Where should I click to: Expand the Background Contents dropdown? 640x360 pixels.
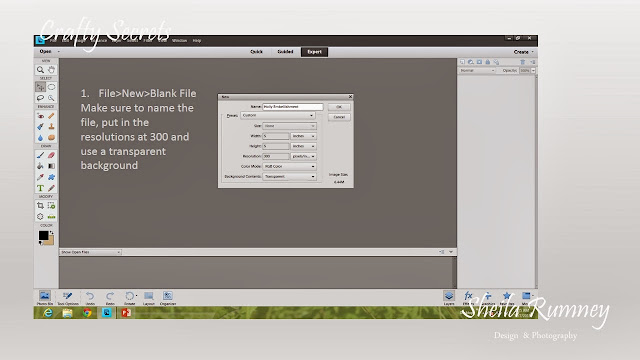(x=289, y=177)
